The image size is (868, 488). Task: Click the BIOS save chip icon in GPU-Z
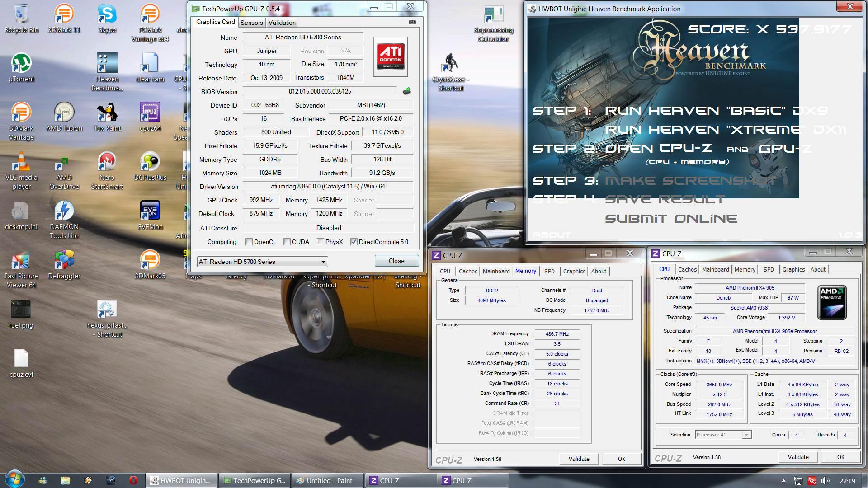(407, 91)
